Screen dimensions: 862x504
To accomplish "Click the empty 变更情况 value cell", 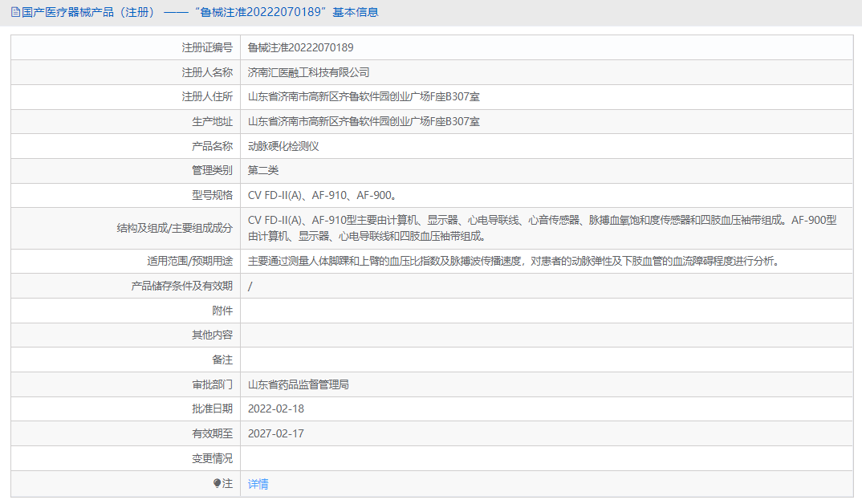I will click(482, 458).
